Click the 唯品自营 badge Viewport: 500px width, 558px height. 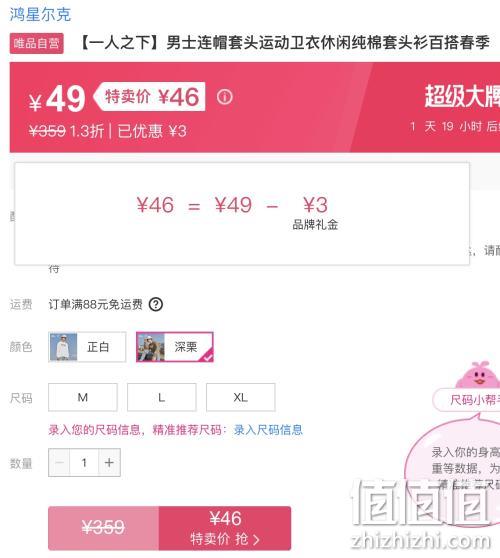[x=37, y=43]
